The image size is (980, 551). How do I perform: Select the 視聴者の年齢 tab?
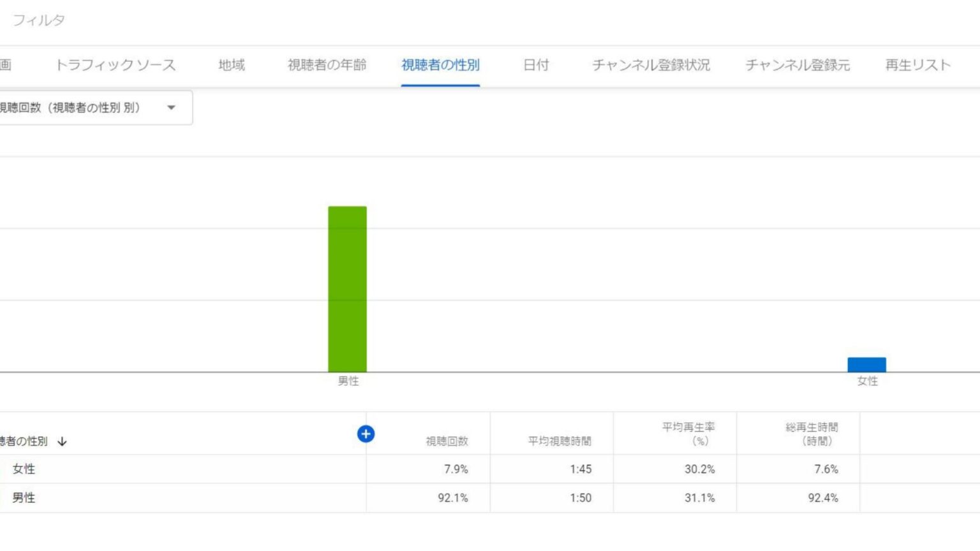click(x=327, y=65)
